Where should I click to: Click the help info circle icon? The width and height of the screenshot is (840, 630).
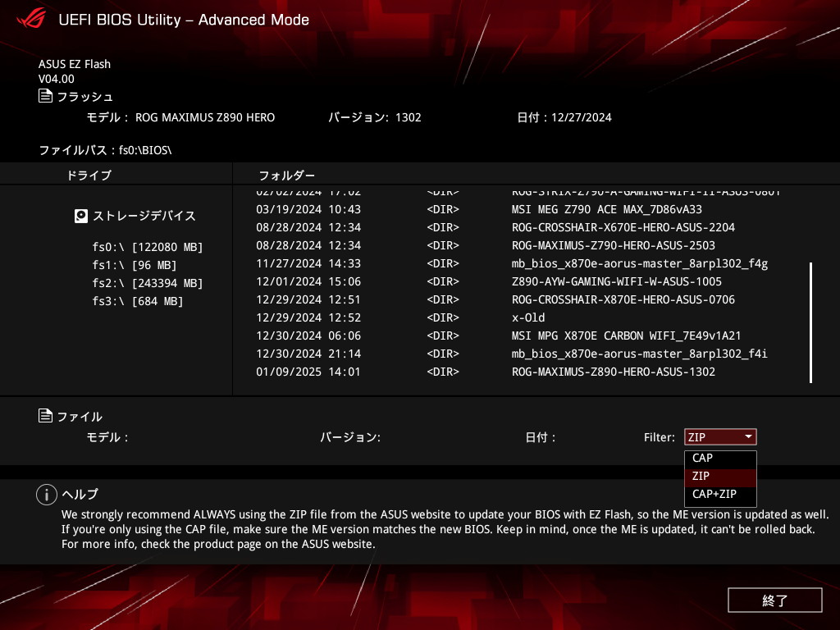tap(47, 494)
